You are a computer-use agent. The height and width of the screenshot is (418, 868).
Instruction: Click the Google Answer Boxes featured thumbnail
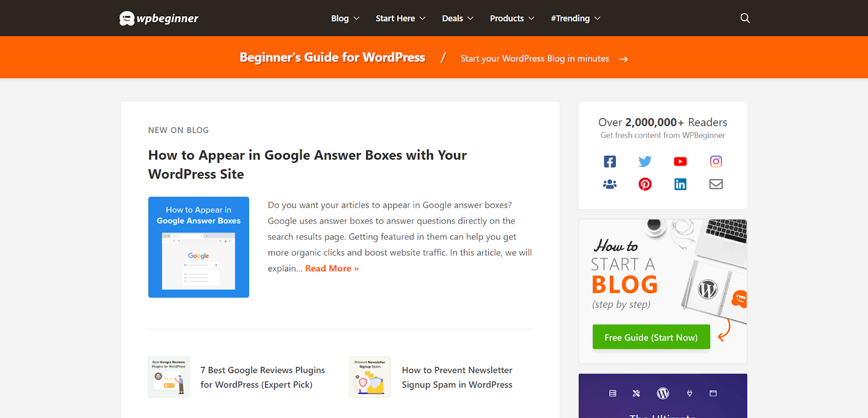tap(199, 247)
